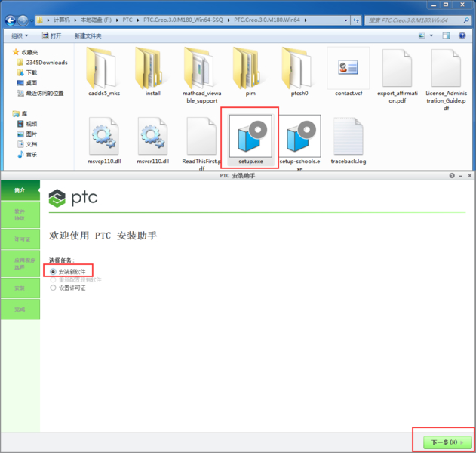This screenshot has width=476, height=453.
Task: Click the 许可证 step tab
Action: pos(20,239)
